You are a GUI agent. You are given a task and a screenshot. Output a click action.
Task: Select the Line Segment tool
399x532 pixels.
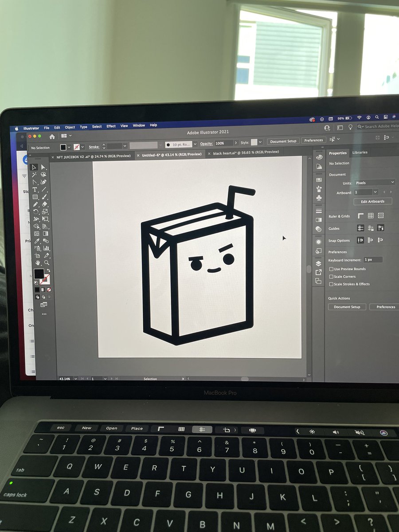[x=44, y=189]
